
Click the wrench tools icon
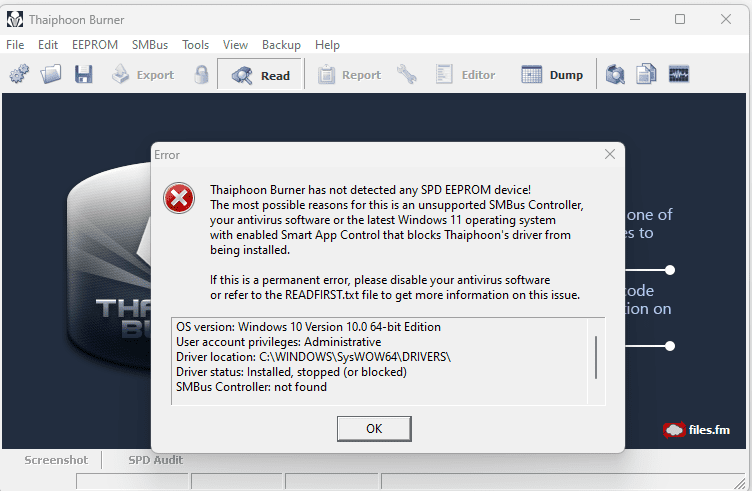pos(407,74)
